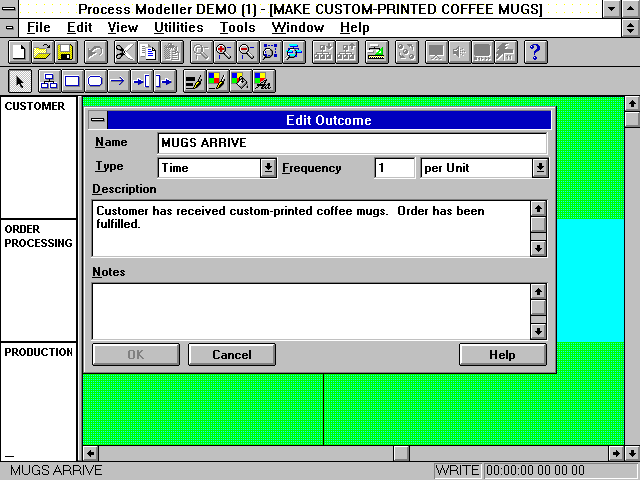The width and height of the screenshot is (640, 480).
Task: Click the Description scrollbar down arrow
Action: 538,248
